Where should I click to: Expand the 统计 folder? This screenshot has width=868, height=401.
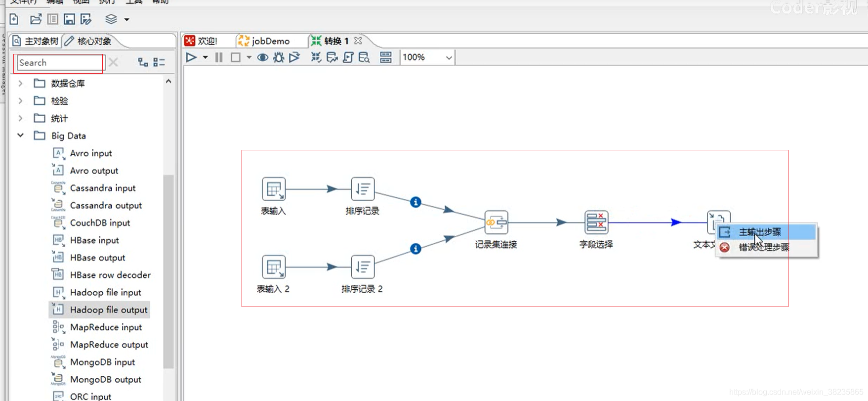pyautogui.click(x=20, y=118)
